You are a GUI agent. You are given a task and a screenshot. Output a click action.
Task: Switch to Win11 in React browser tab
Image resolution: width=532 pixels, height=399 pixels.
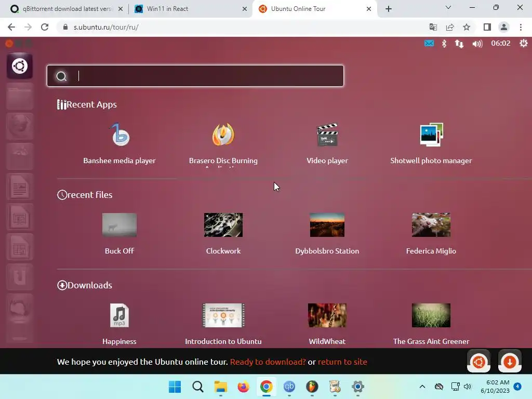click(x=190, y=9)
